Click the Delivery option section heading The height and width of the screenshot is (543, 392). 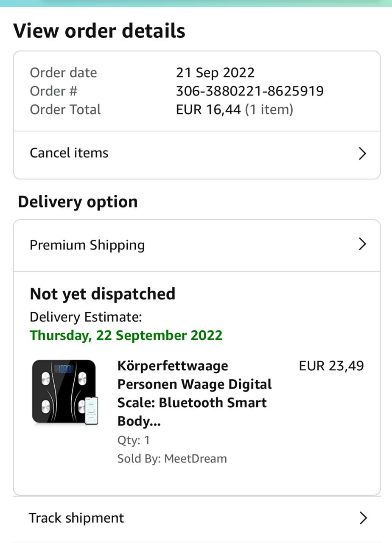coord(78,202)
